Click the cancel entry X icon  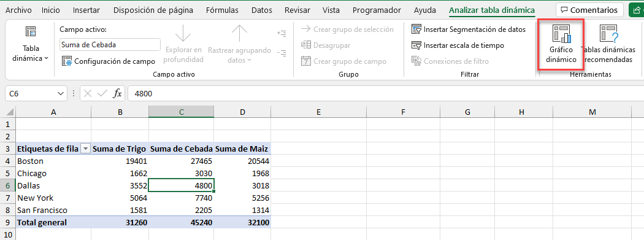88,94
